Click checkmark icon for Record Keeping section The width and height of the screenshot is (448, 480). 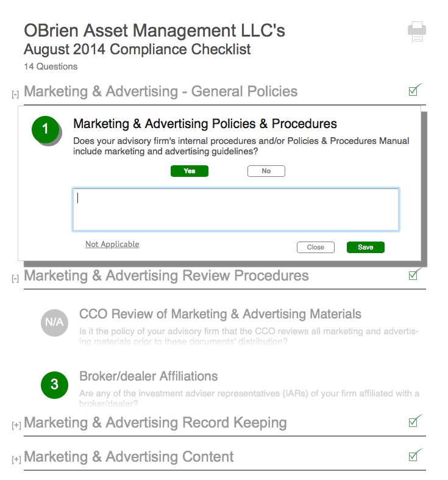click(414, 421)
